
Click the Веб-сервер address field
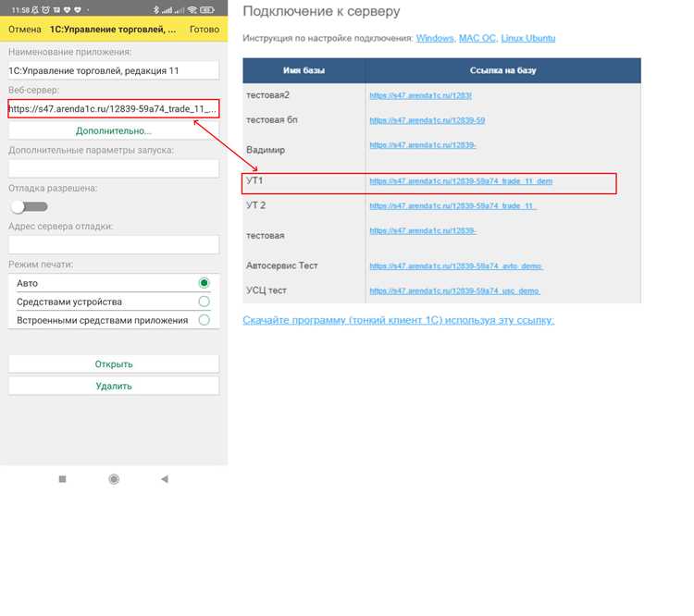point(114,108)
